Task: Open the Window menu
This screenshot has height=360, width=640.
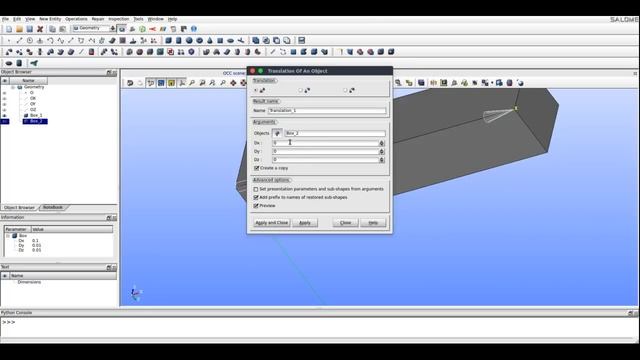Action: click(156, 19)
